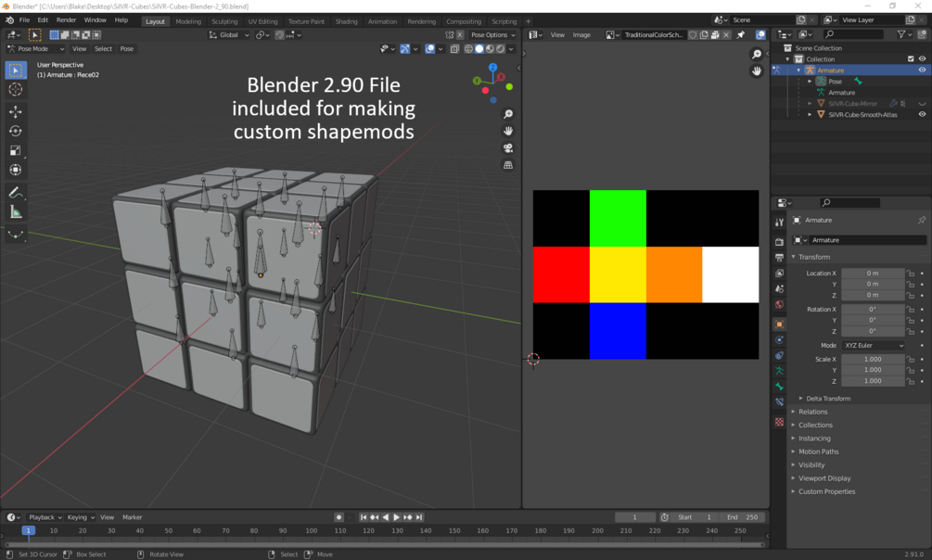This screenshot has width=932, height=560.
Task: Activate the 3D Cursor tool
Action: [x=16, y=90]
